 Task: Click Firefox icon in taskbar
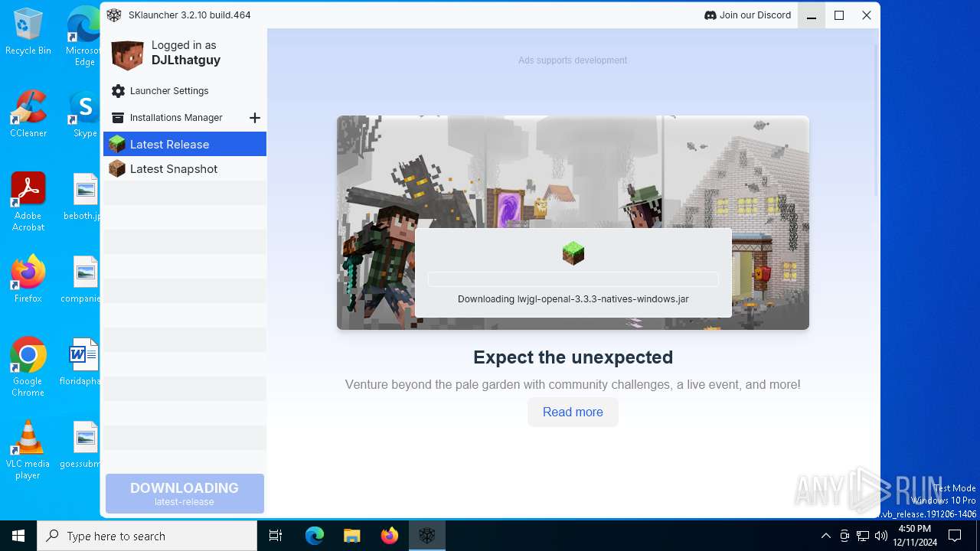390,536
